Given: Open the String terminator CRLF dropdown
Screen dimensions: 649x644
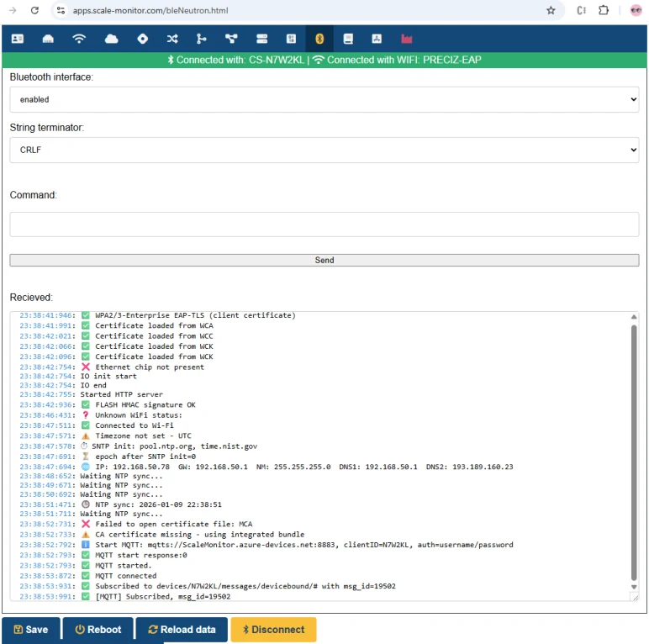Looking at the screenshot, I should [x=324, y=150].
